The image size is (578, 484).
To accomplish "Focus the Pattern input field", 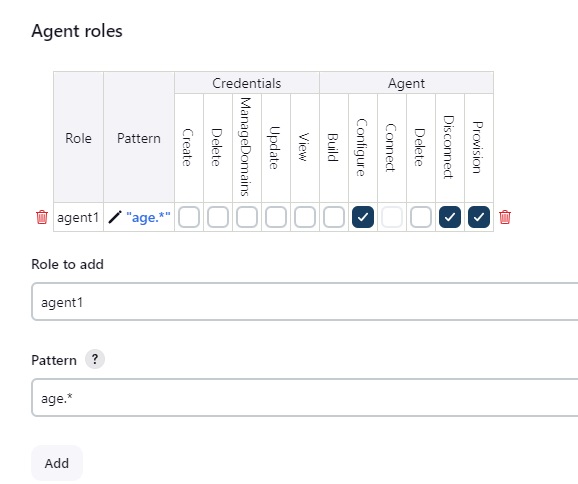I will click(304, 398).
